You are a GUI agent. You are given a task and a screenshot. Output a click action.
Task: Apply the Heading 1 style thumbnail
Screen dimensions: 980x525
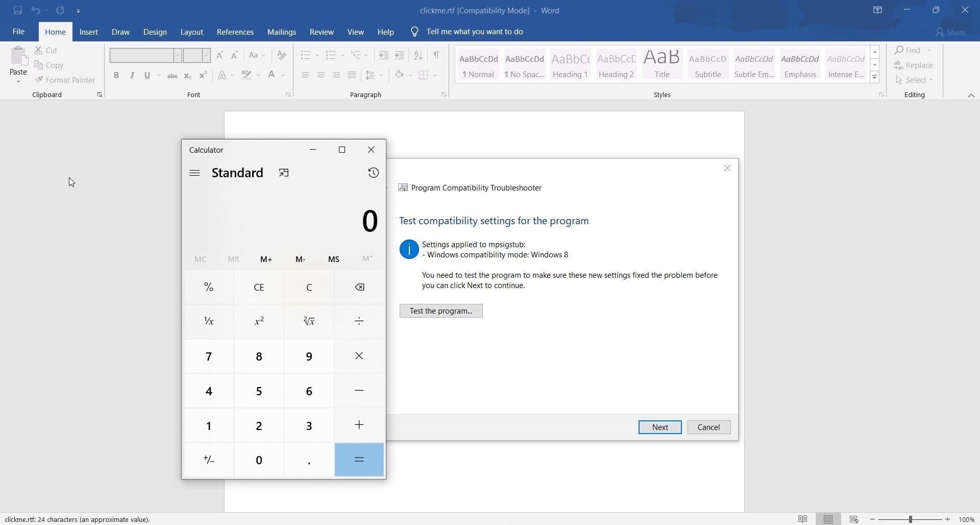570,64
